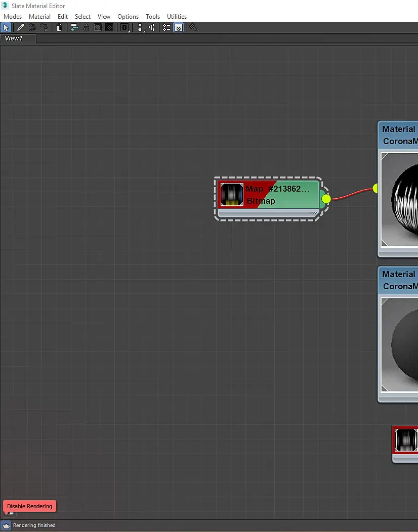418x532 pixels.
Task: Pick material from object with eyedropper
Action: point(21,27)
